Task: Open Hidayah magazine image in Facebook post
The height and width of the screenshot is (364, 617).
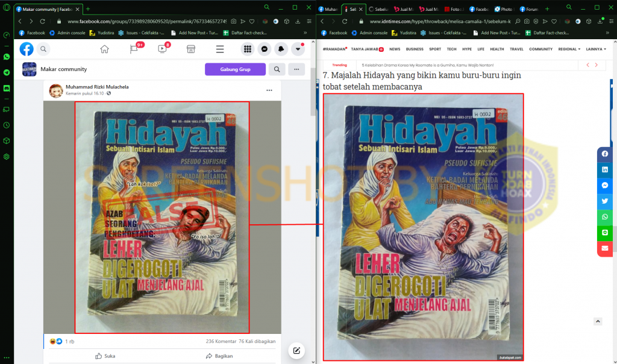Action: click(162, 217)
